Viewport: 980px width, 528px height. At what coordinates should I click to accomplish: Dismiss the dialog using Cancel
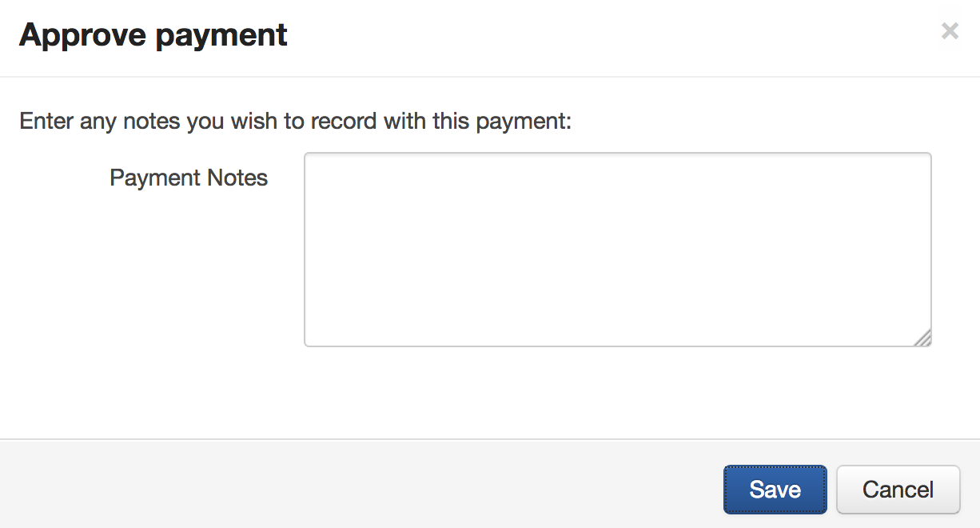pos(898,490)
